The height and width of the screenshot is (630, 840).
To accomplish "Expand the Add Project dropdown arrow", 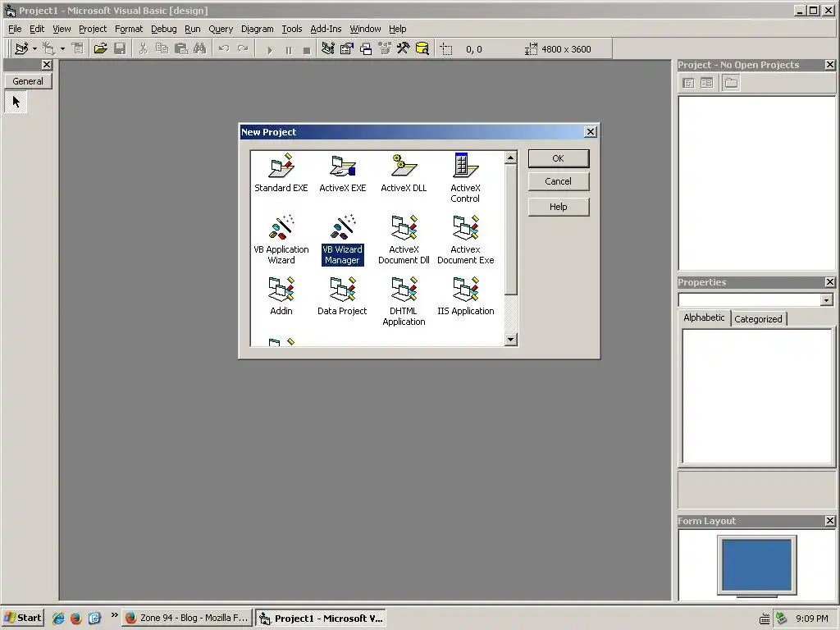I will click(x=34, y=48).
